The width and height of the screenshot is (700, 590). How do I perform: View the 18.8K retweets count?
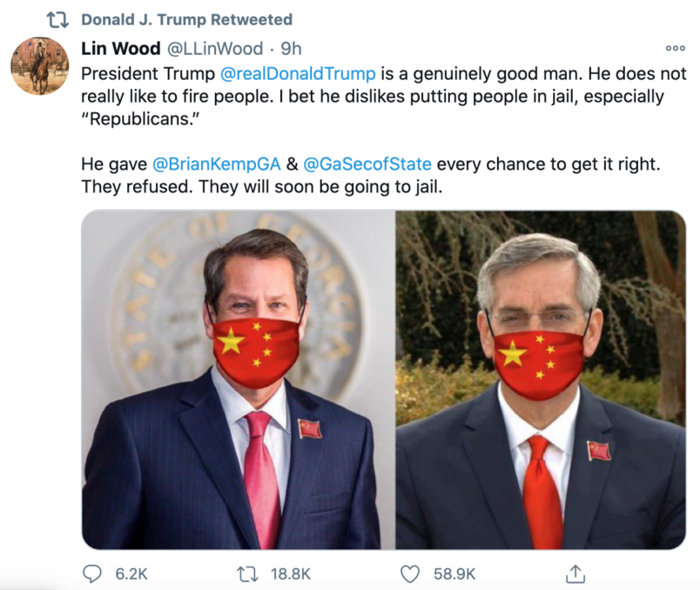pos(291,574)
